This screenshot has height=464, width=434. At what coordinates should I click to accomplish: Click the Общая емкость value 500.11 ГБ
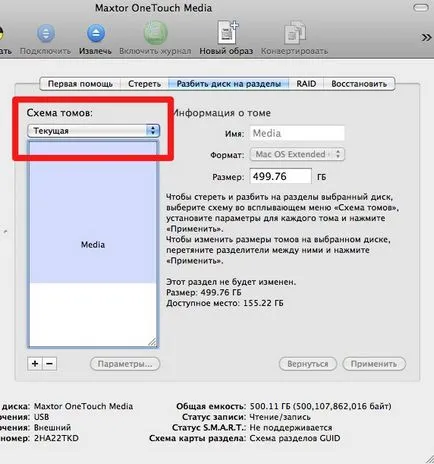[x=321, y=406]
